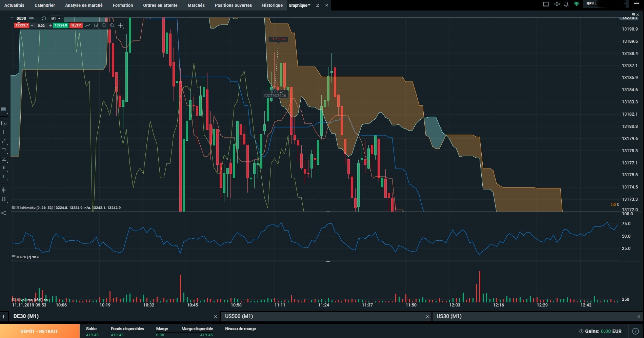Open the f(x) indicators tool
The width and height of the screenshot is (644, 338).
click(x=4, y=123)
